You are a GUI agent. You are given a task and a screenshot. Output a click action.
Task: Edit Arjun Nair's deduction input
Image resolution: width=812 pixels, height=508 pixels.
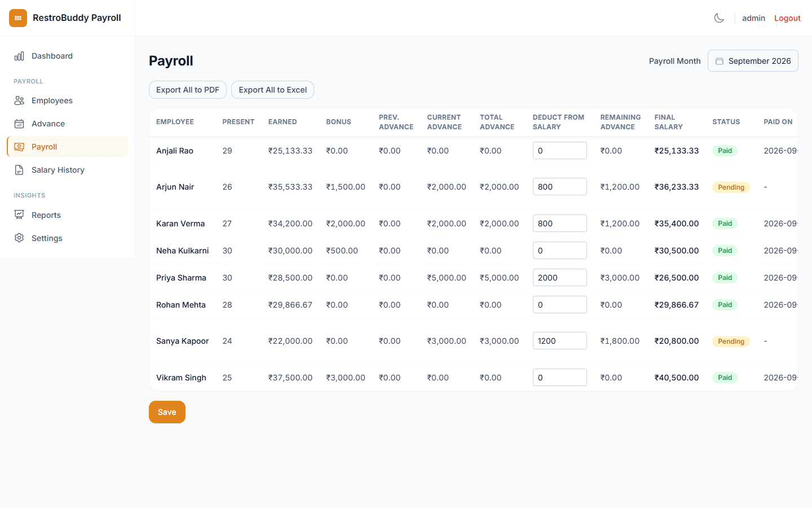560,187
